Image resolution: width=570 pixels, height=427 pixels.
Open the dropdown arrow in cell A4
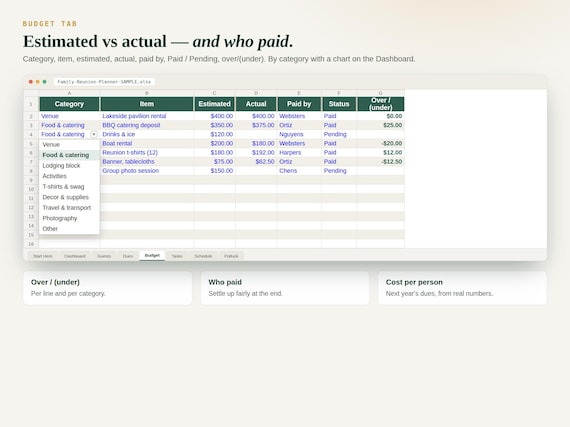(x=94, y=134)
